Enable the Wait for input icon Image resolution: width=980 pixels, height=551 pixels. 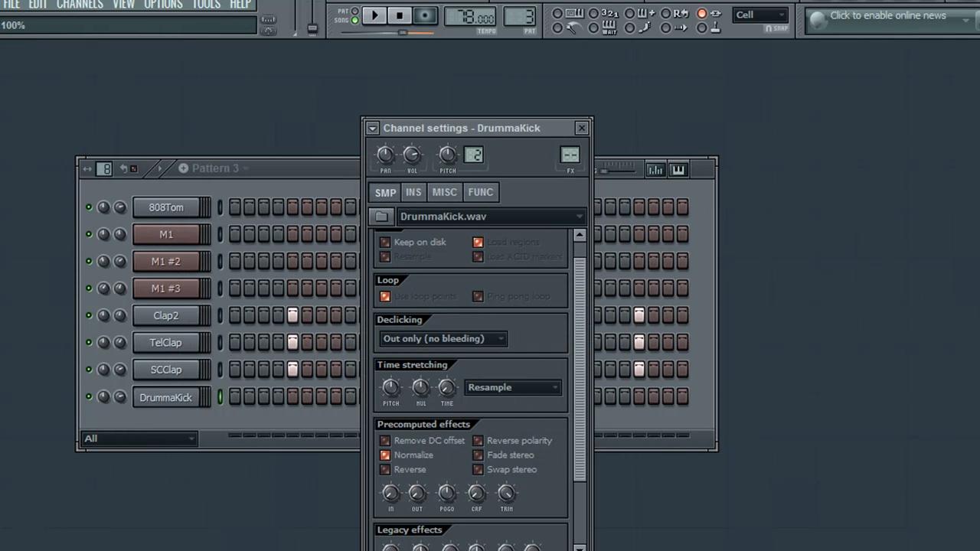pos(609,28)
